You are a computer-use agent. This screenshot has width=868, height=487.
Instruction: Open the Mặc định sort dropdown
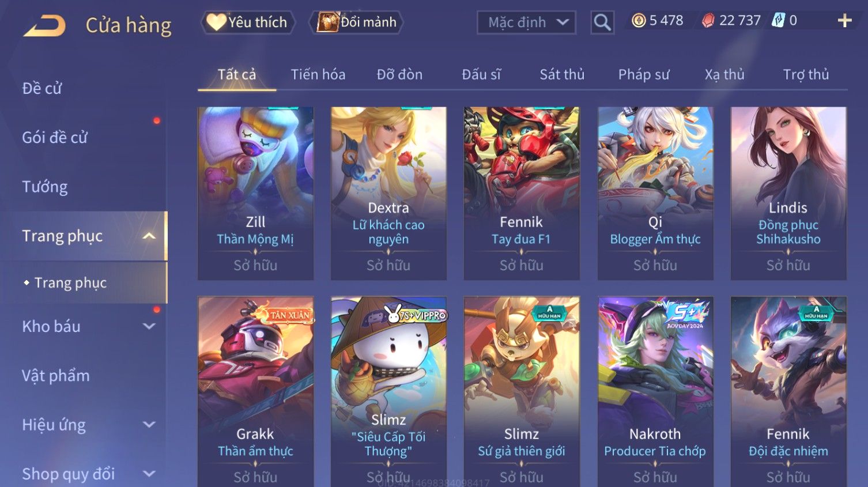point(526,22)
